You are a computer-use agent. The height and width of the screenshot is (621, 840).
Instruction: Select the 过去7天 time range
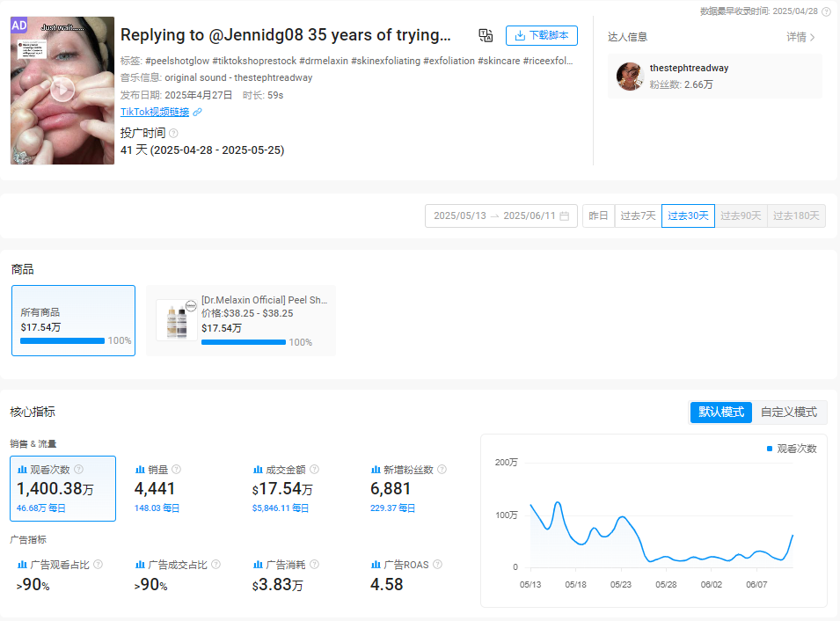[638, 216]
